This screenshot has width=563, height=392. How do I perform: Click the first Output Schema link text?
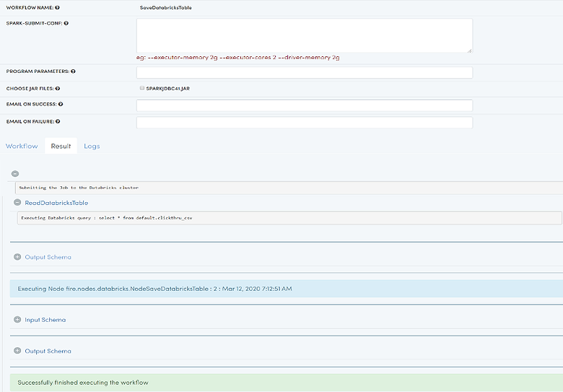48,257
